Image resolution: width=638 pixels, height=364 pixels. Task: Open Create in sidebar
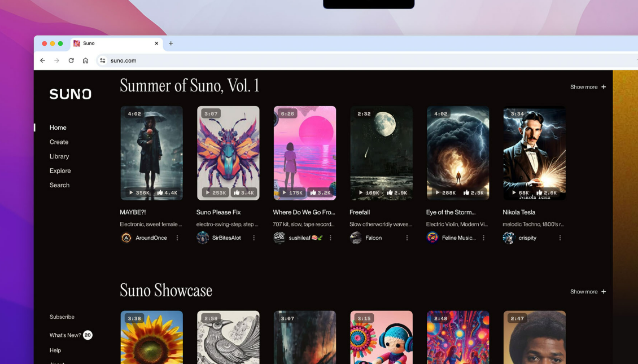(x=59, y=142)
